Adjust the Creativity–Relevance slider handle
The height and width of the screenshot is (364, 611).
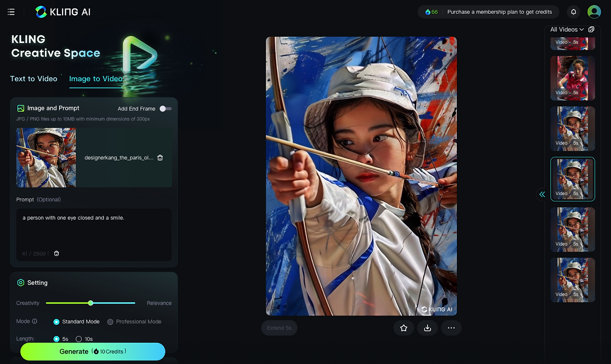[91, 303]
